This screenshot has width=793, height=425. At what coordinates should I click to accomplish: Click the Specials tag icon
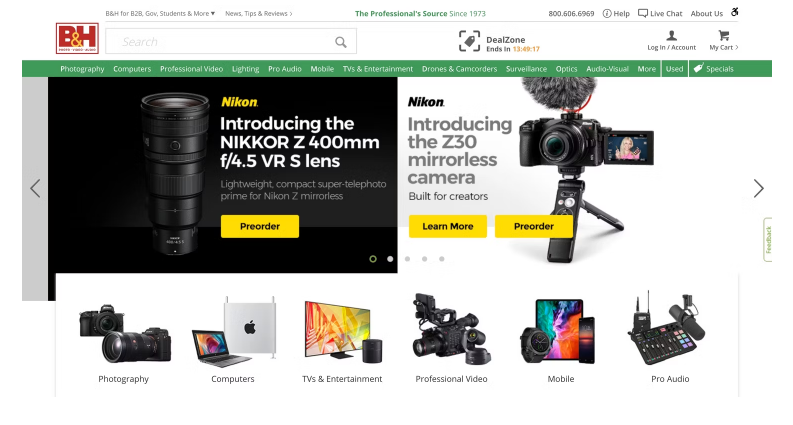point(698,68)
